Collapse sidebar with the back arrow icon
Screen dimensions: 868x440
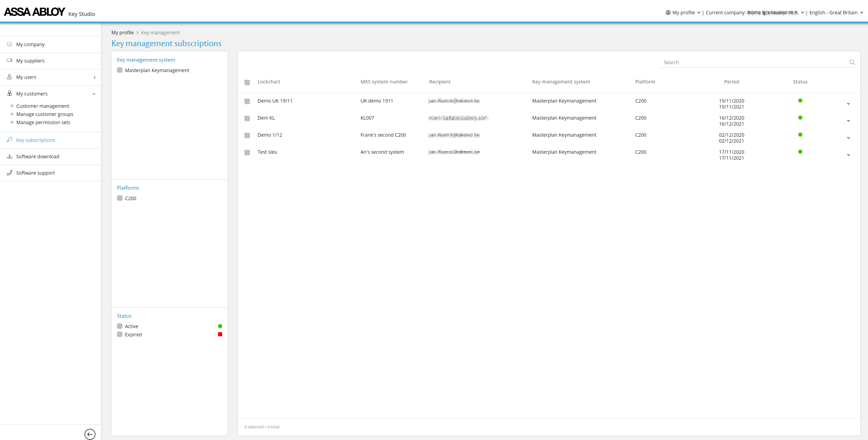tap(90, 434)
